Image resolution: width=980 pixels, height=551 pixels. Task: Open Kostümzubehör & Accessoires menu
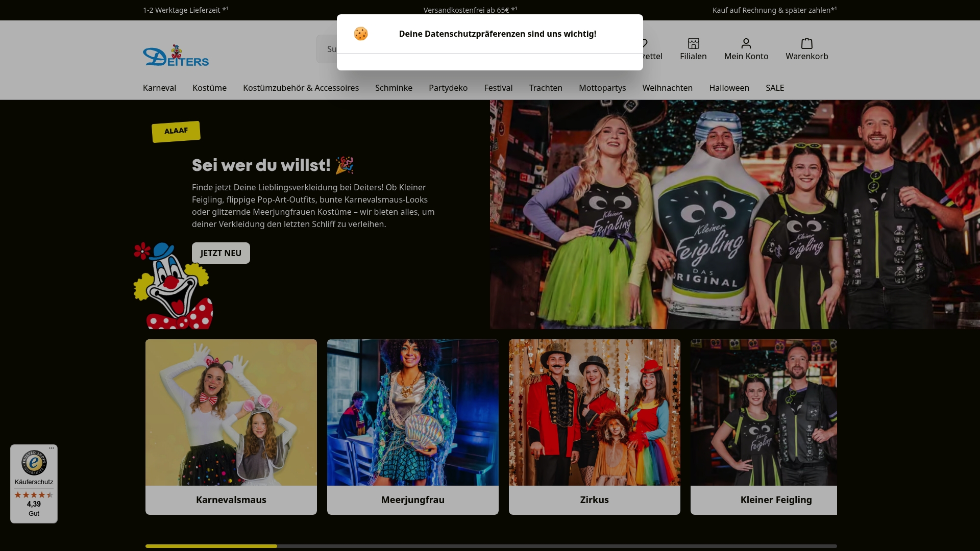click(301, 88)
